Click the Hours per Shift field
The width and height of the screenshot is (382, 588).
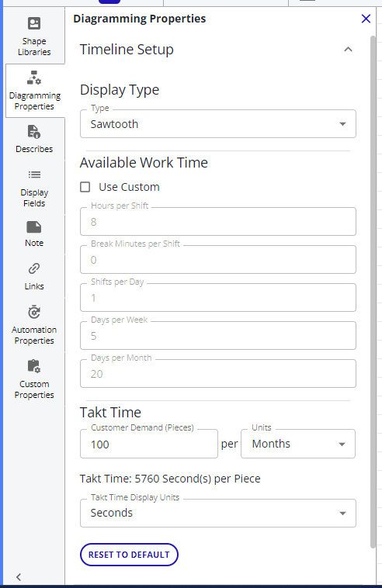click(x=218, y=222)
